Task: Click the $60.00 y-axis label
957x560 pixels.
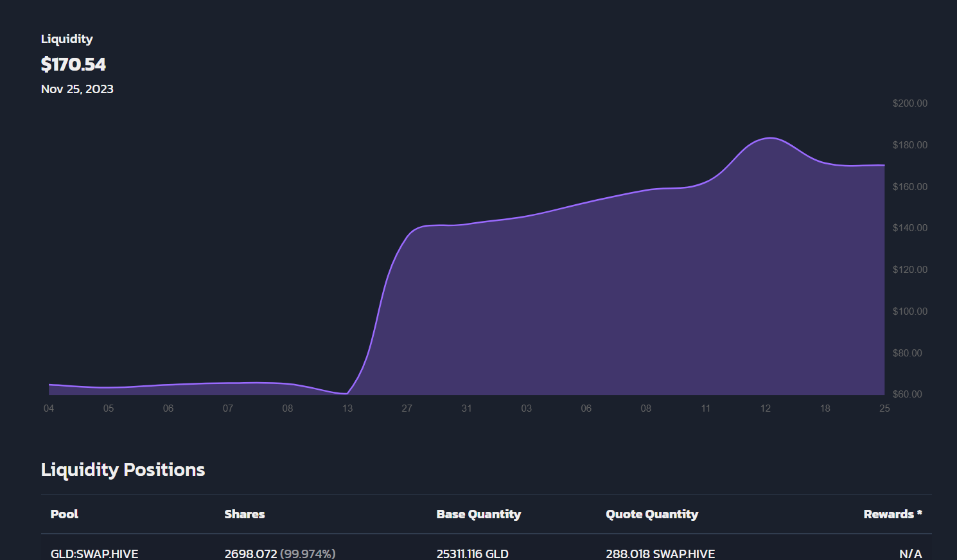Action: click(907, 394)
